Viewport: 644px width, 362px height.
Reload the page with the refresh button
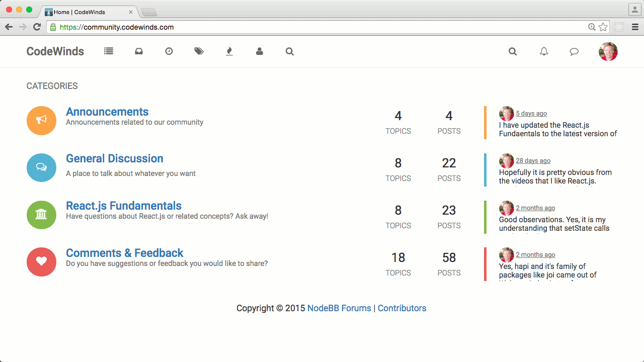(x=37, y=27)
